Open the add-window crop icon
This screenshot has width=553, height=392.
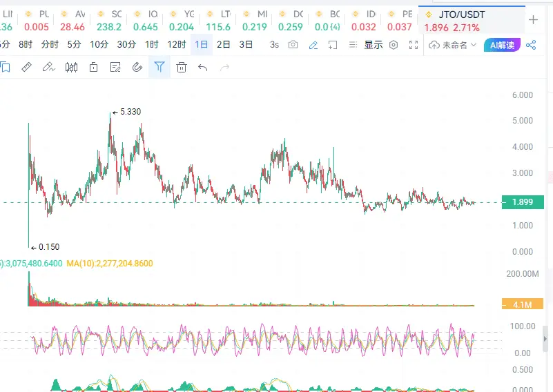tap(333, 45)
